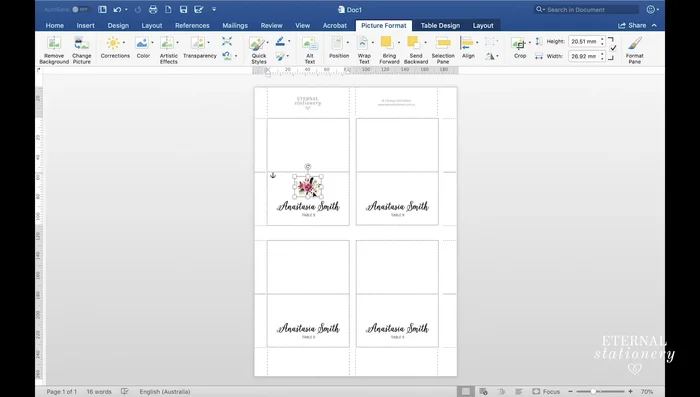Open the Corrections brightness tool
Viewport: 700px width, 397px height.
click(113, 43)
